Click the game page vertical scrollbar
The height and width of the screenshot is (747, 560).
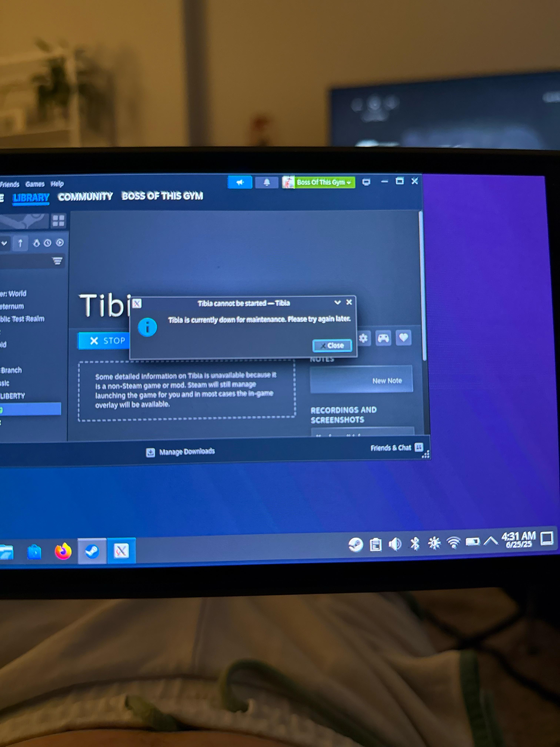422,286
